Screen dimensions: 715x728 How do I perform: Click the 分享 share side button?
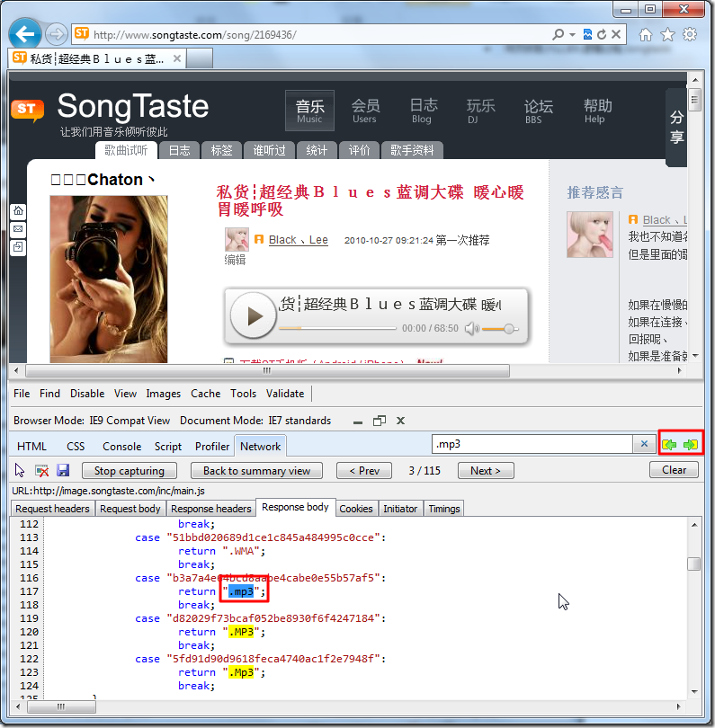tap(676, 128)
